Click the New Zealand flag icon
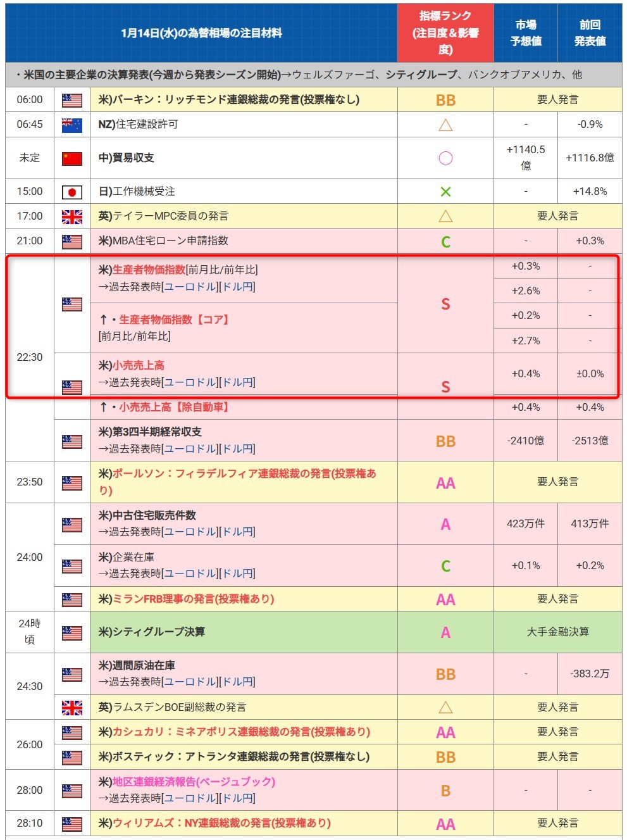The image size is (627, 840). pos(71,125)
